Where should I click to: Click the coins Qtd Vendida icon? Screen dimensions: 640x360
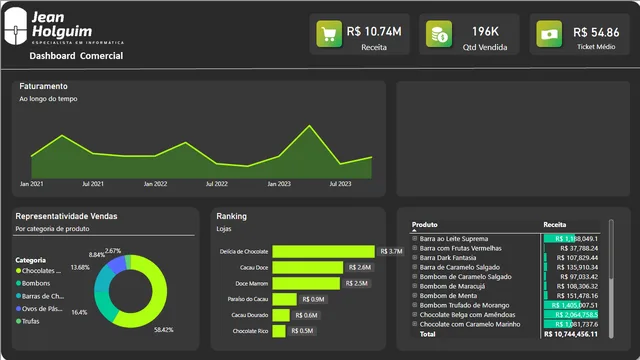[x=439, y=34]
